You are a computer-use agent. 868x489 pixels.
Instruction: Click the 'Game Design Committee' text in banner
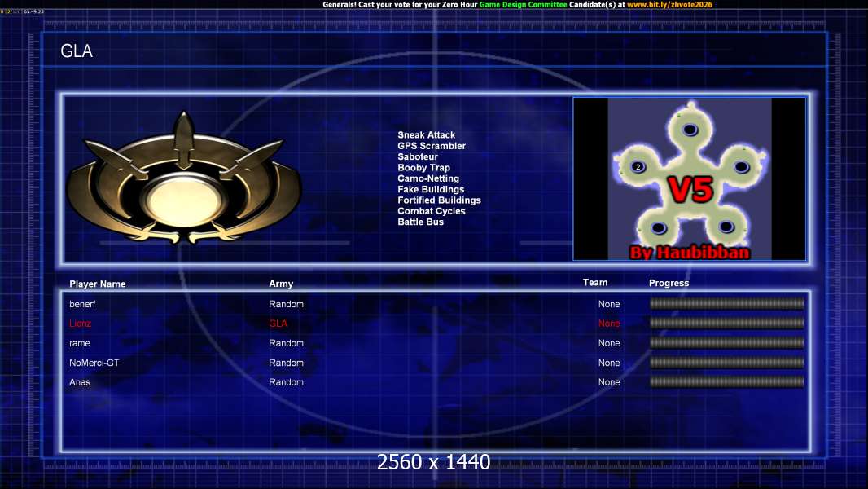(x=523, y=4)
